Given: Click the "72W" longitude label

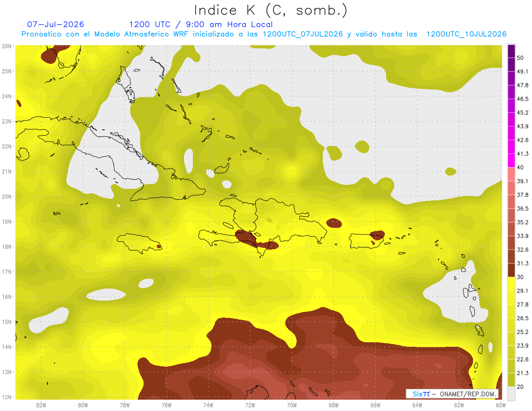Looking at the screenshot, I should tap(250, 405).
